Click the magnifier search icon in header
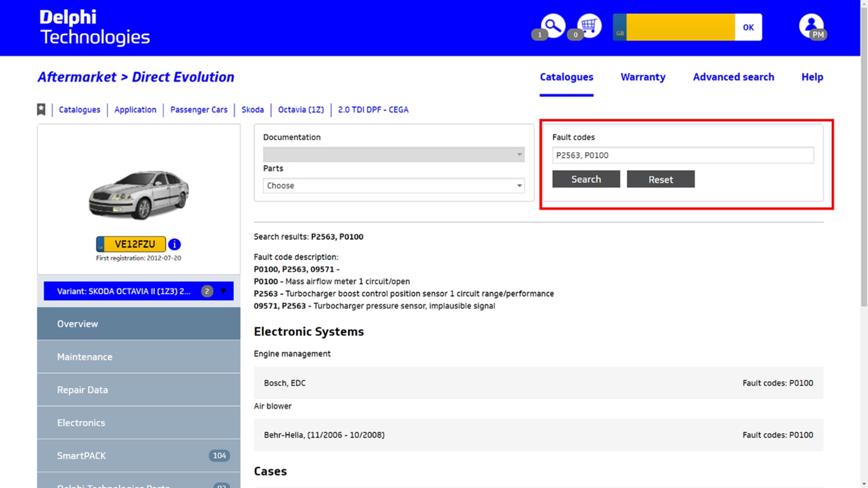Screen dimensions: 868x488 pyautogui.click(x=552, y=26)
